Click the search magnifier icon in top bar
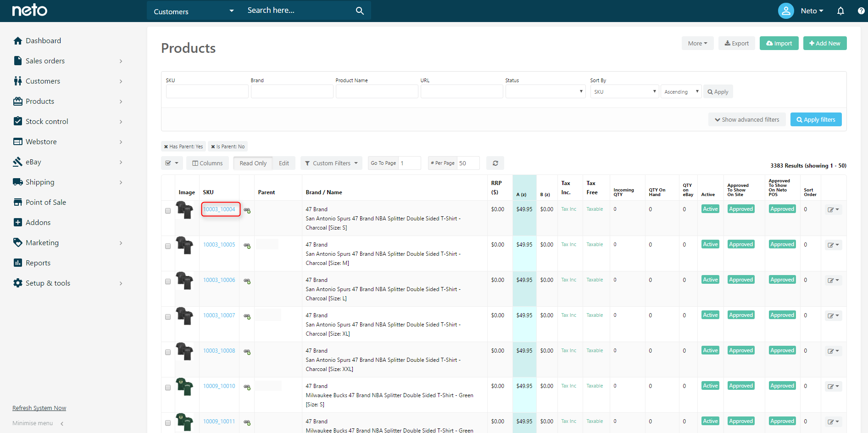Image resolution: width=868 pixels, height=433 pixels. point(360,11)
